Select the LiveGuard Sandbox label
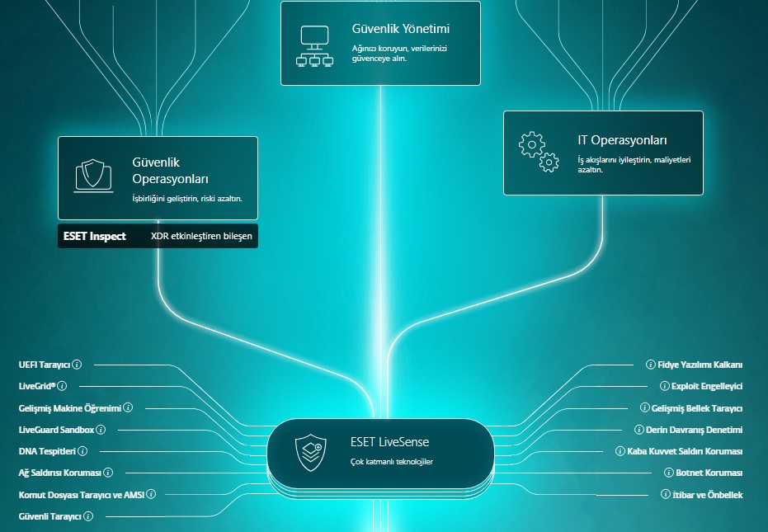The width and height of the screenshot is (768, 532). click(x=56, y=430)
